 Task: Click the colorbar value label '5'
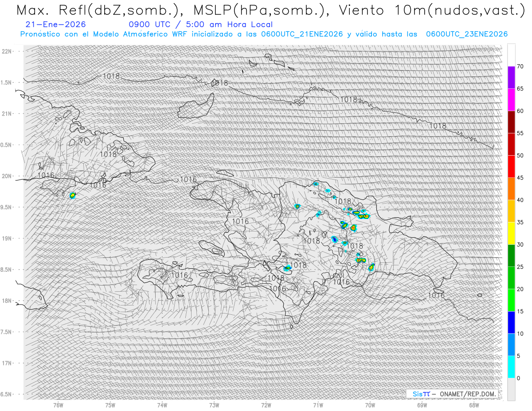tap(518, 356)
